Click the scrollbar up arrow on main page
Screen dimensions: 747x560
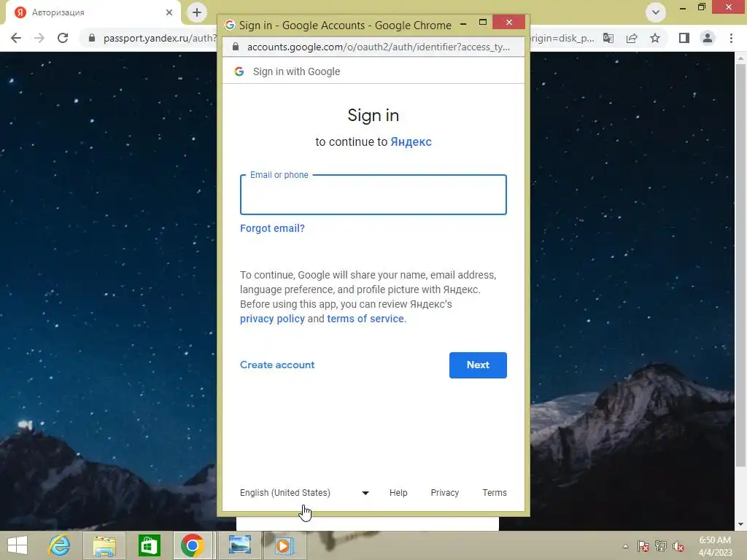click(x=740, y=58)
